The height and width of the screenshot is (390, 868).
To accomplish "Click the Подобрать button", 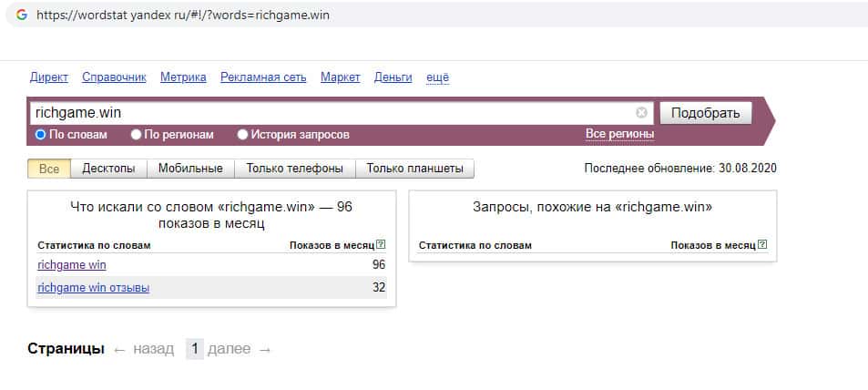I will 706,113.
